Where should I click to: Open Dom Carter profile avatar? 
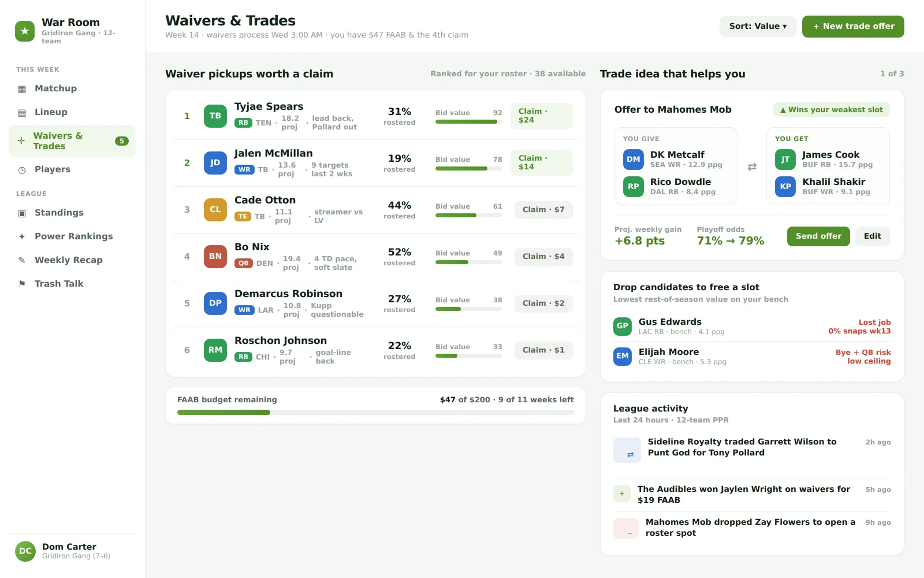pyautogui.click(x=25, y=551)
